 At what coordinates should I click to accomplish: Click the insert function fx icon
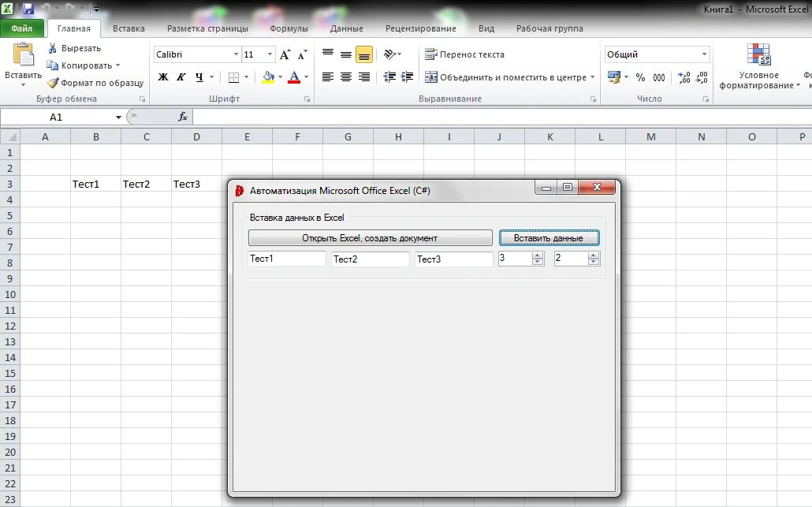point(182,117)
